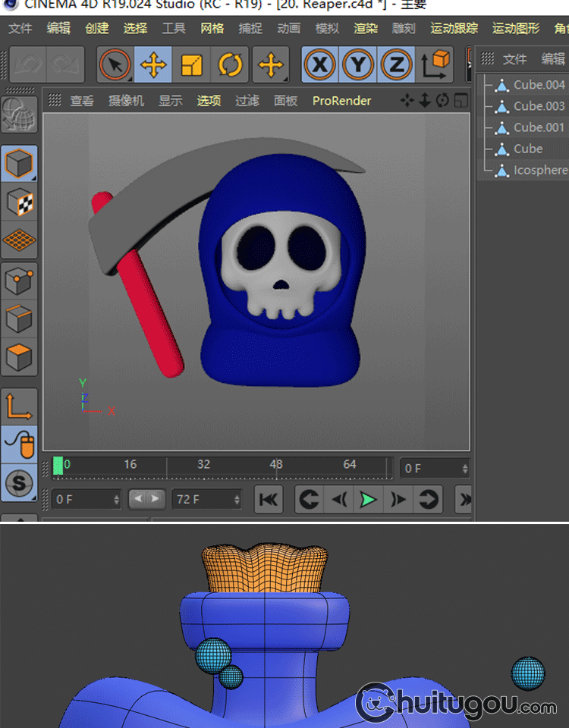
Task: Jump to start of animation
Action: 269,500
